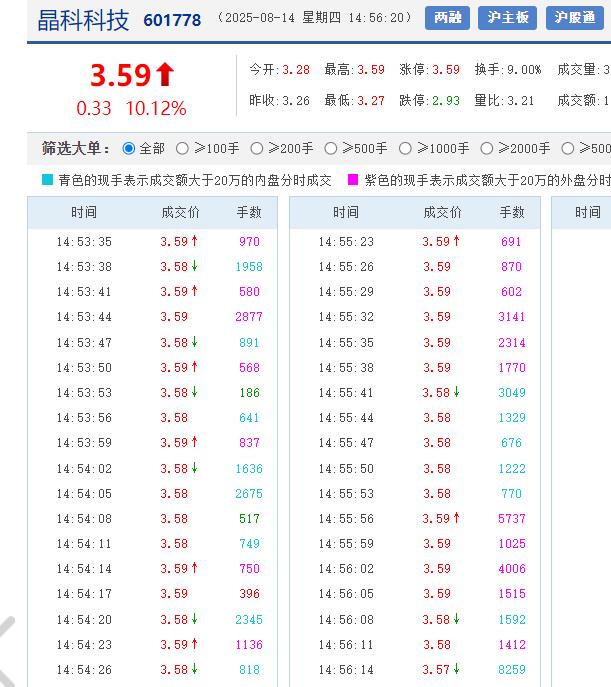Viewport: 611px width, 687px height.
Task: Click up arrow in 14:53:41 row
Action: pyautogui.click(x=194, y=290)
